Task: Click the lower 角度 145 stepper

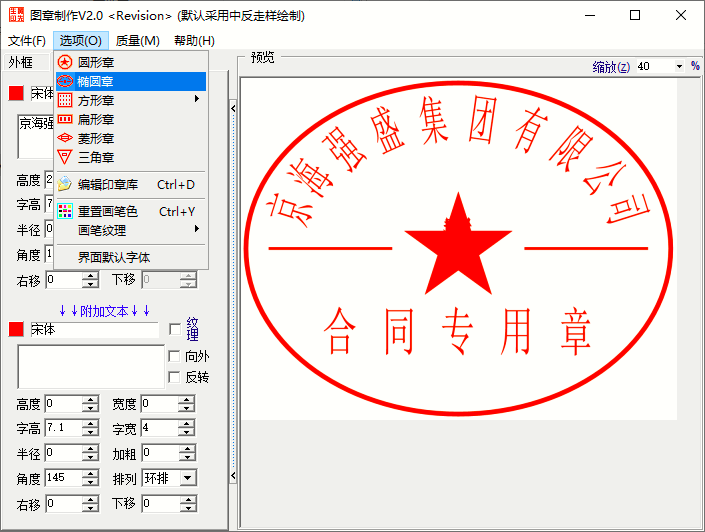Action: [x=90, y=478]
